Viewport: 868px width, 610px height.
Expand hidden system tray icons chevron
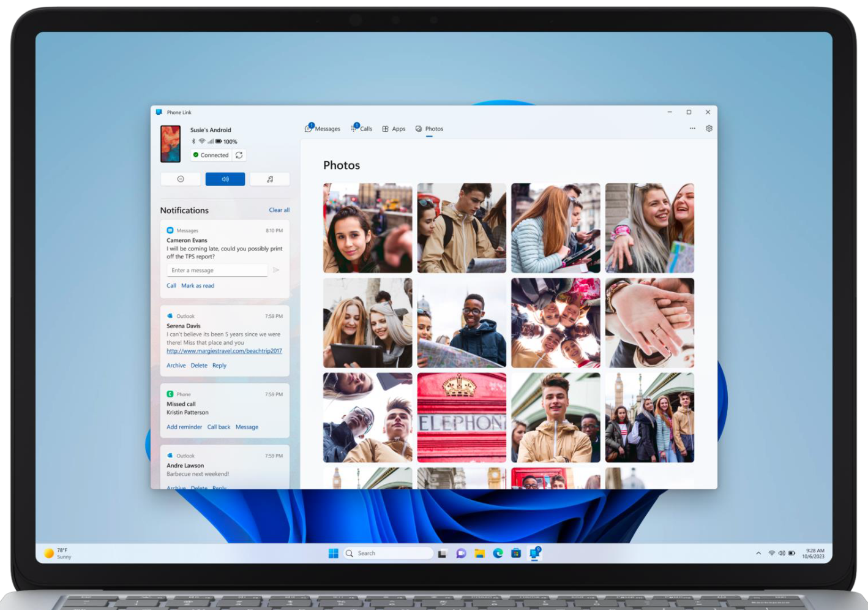[758, 553]
